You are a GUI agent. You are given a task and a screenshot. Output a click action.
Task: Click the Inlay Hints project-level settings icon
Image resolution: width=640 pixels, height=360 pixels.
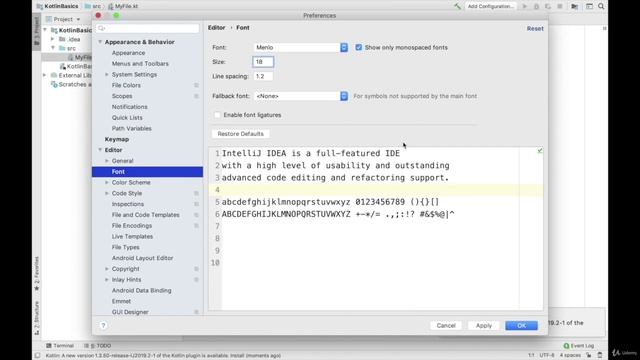pyautogui.click(x=196, y=280)
